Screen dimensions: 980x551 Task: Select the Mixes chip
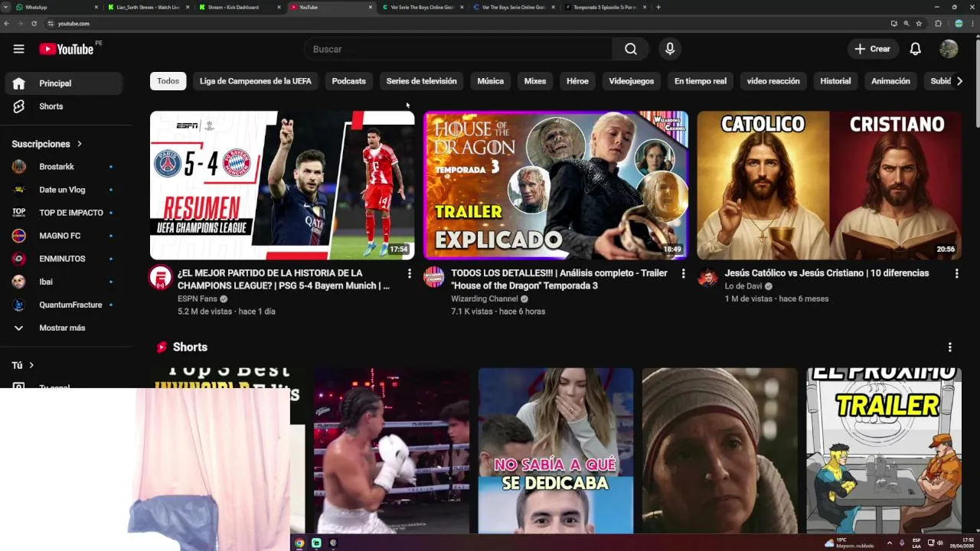click(x=535, y=81)
